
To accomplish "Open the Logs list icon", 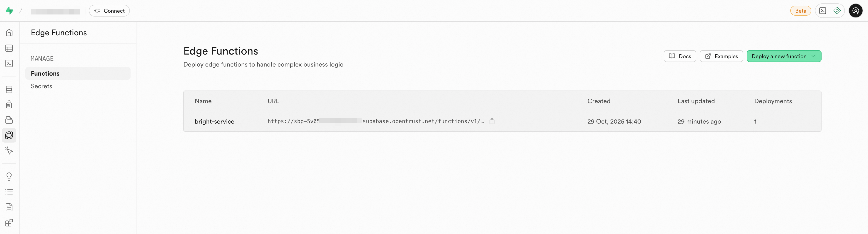I will click(9, 192).
